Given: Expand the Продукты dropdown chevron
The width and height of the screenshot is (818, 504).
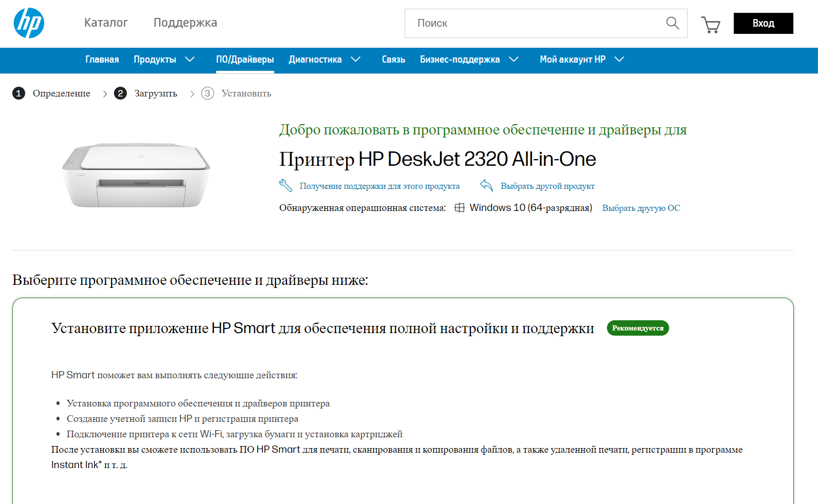Looking at the screenshot, I should 189,59.
